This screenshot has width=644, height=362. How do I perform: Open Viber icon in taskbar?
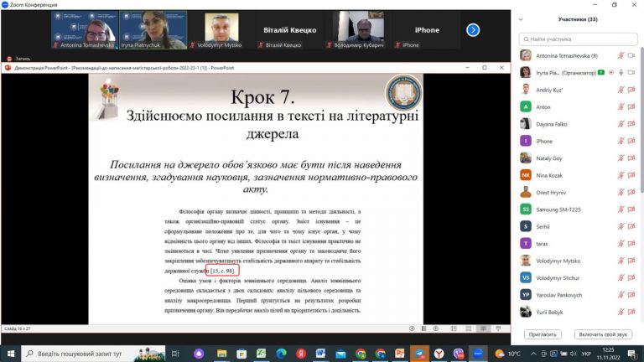pyautogui.click(x=459, y=354)
